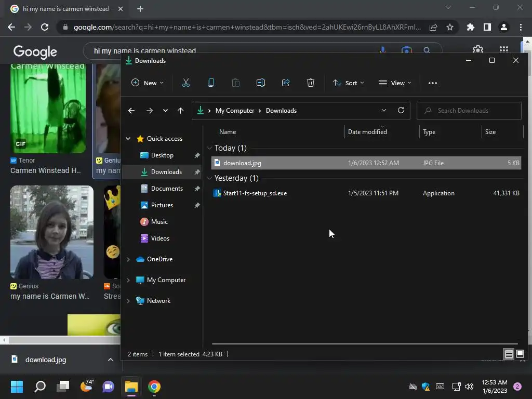Bookmark this page star icon

pyautogui.click(x=449, y=27)
